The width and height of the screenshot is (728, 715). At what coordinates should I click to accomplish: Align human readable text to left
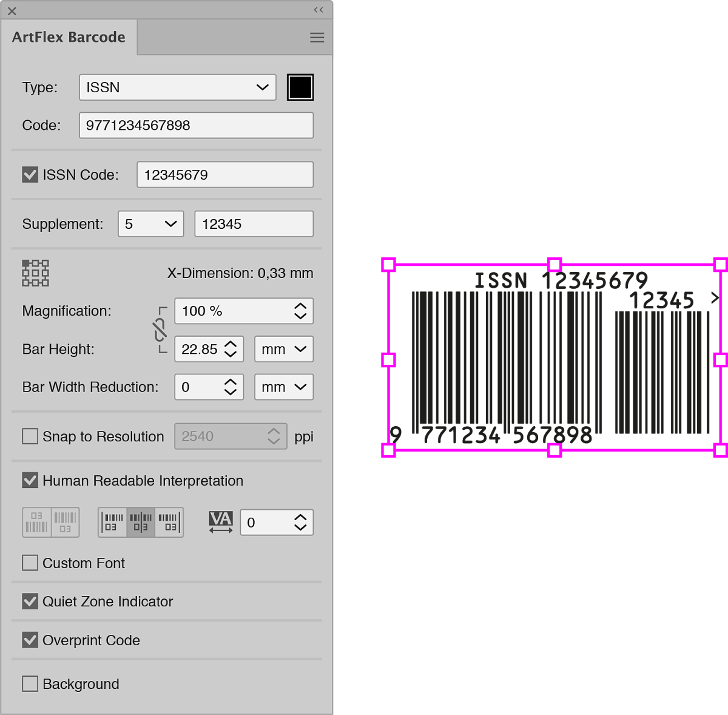113,522
